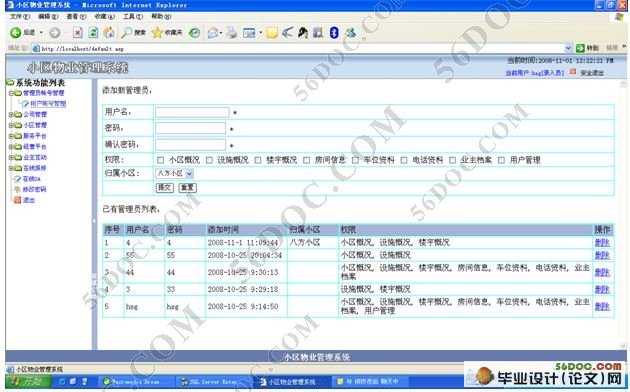Expand the 业主互动 tree node

click(11, 157)
